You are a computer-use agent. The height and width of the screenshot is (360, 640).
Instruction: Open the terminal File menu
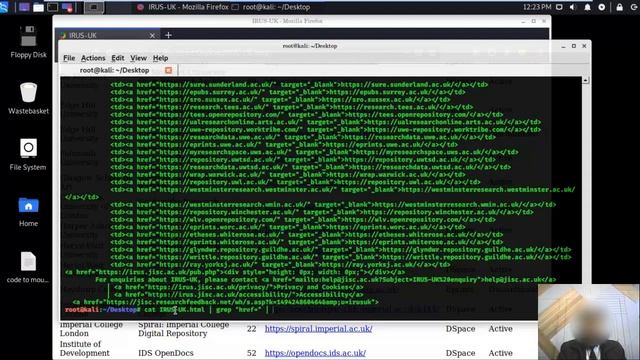(69, 58)
